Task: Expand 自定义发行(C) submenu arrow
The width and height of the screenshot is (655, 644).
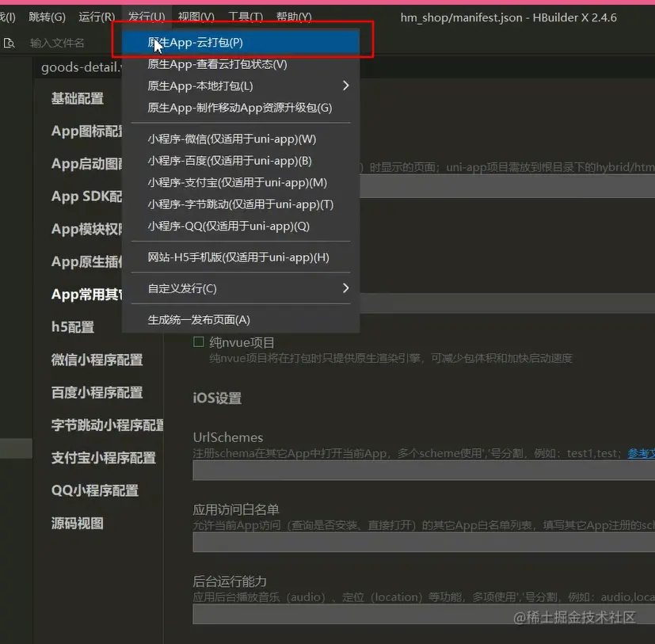Action: click(x=345, y=288)
